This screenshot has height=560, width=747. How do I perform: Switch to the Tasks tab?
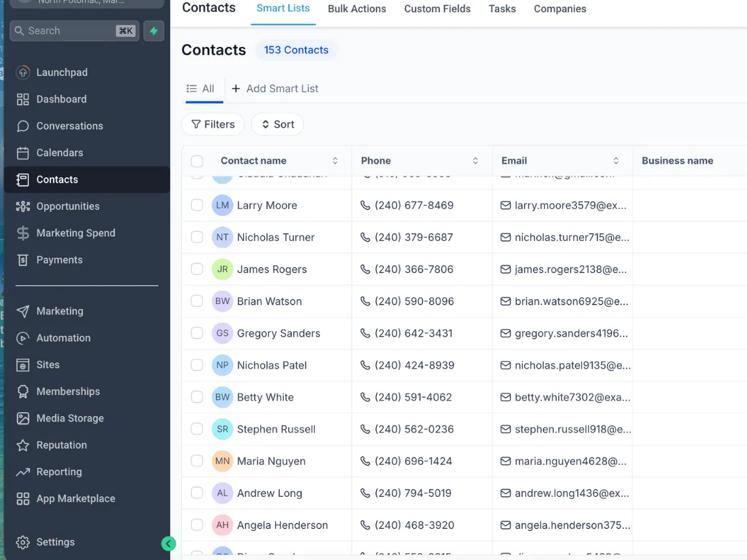[x=502, y=9]
